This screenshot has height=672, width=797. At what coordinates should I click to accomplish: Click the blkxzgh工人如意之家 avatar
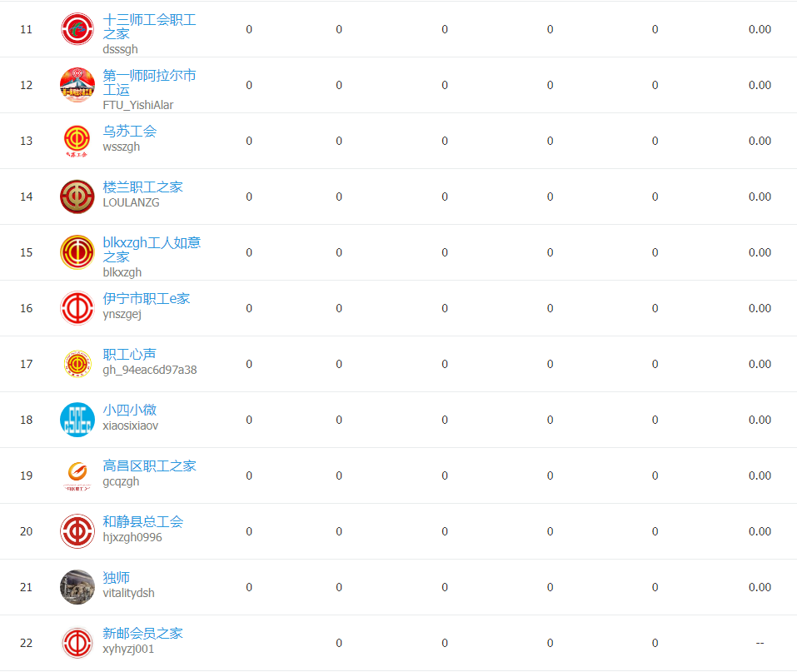(x=77, y=252)
